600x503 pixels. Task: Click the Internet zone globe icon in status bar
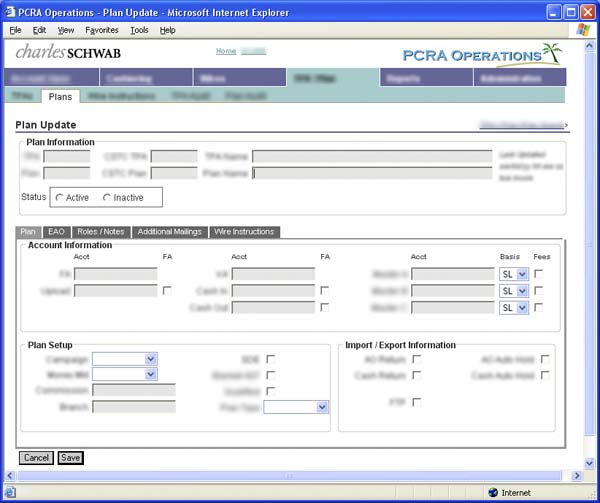[493, 492]
